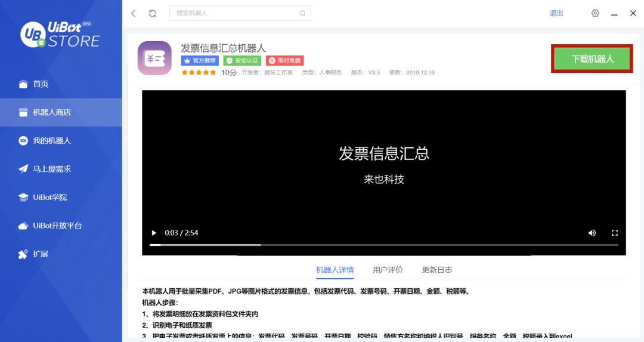The width and height of the screenshot is (644, 342).
Task: Switch to the 机器人详情 tab
Action: (335, 270)
